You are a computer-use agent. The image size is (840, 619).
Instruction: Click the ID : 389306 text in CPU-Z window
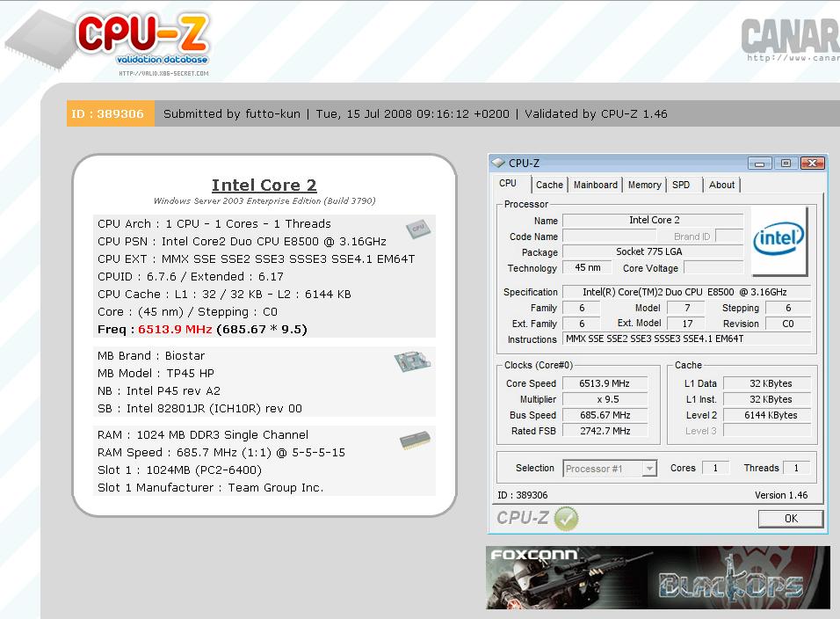[523, 495]
